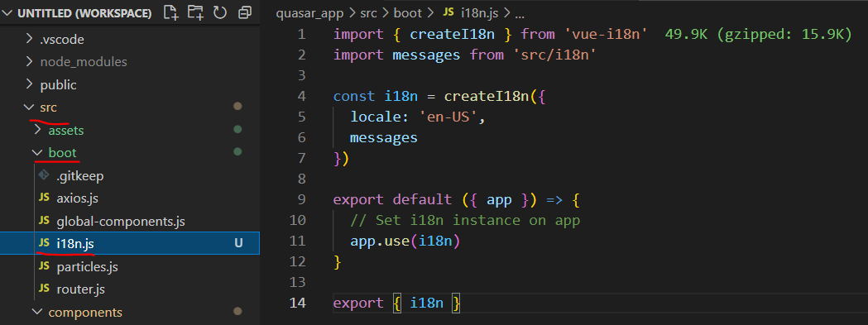
Task: Collapse the src folder
Action: click(29, 107)
